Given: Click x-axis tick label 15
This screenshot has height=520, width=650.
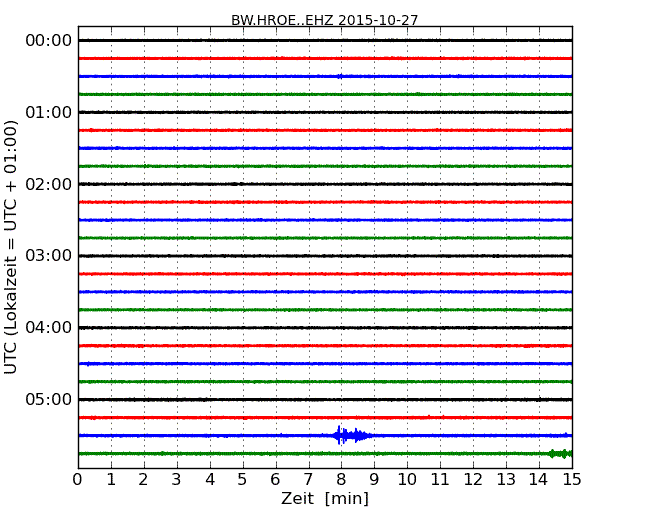Looking at the screenshot, I should click(x=572, y=480).
